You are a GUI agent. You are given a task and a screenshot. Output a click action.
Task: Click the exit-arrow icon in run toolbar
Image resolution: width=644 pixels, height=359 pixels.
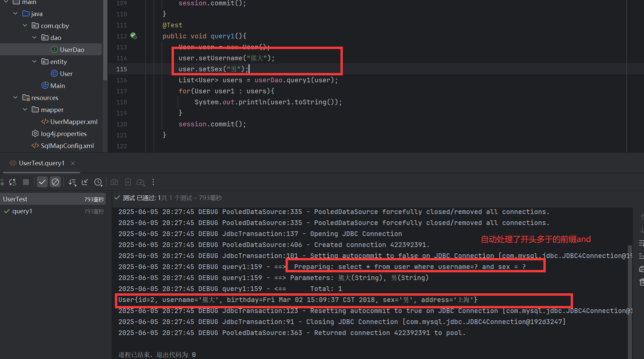(128, 182)
